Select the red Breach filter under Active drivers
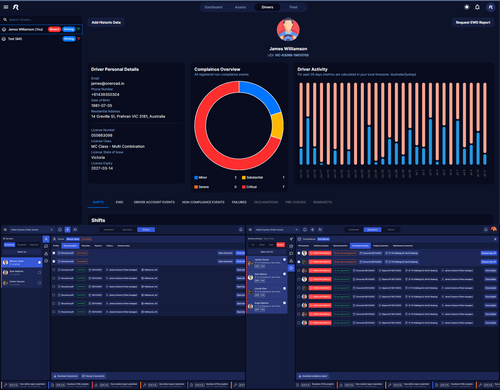500x390 pixels. (x=281, y=245)
